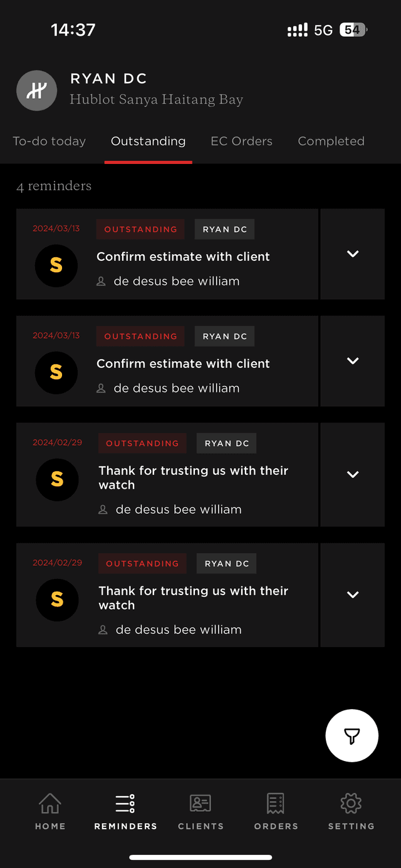
Task: Open the Completed tab
Action: 331,141
